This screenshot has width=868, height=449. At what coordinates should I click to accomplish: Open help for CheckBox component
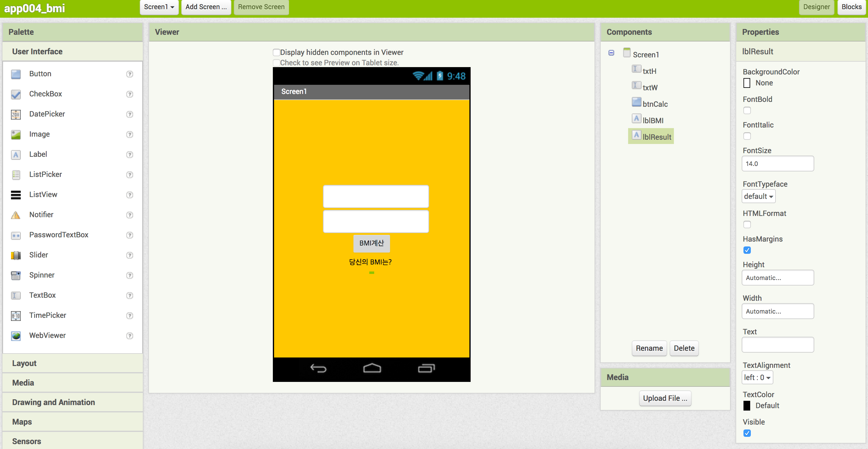[x=129, y=94]
